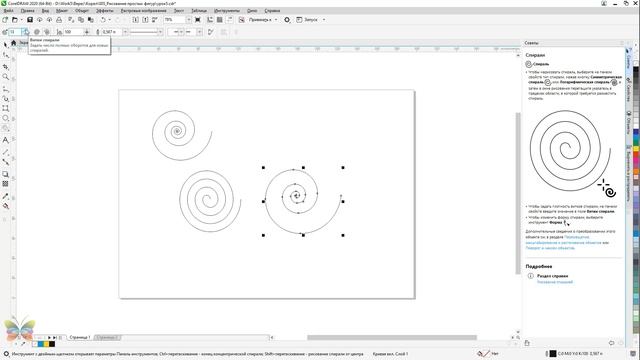The image size is (640, 360).
Task: Open the Object (Объект) menu
Action: 82,11
